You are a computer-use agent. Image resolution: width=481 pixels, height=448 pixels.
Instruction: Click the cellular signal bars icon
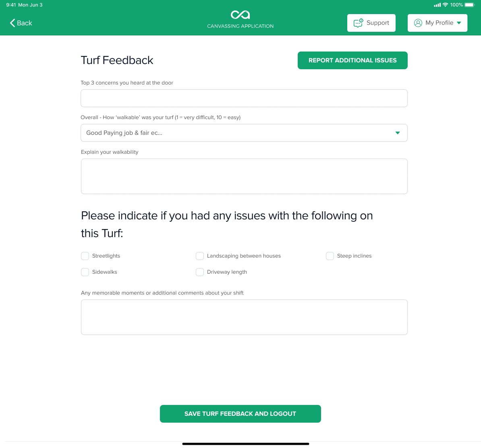coord(437,5)
